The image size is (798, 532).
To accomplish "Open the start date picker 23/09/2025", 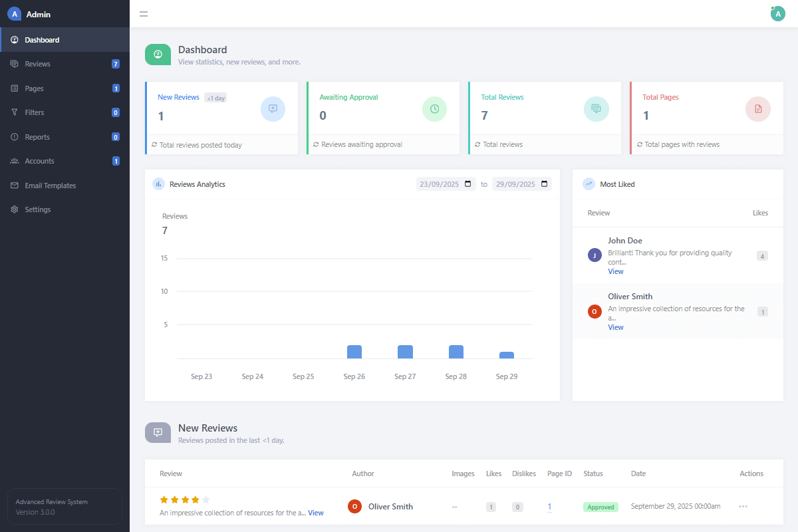I will [446, 184].
